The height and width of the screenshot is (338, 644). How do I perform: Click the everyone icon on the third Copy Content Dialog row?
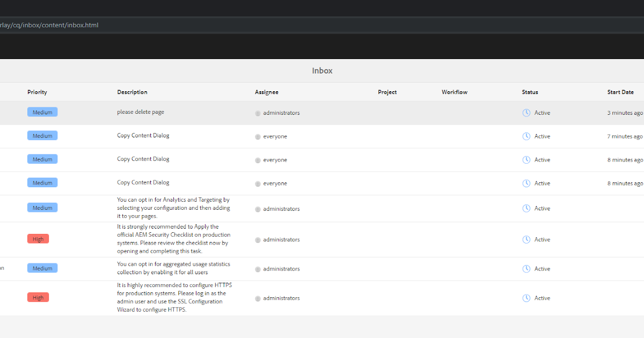coord(258,183)
